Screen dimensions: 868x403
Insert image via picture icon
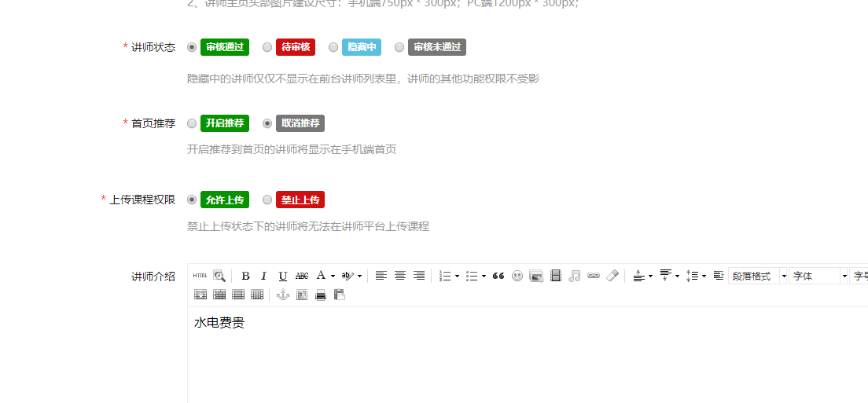click(x=536, y=276)
